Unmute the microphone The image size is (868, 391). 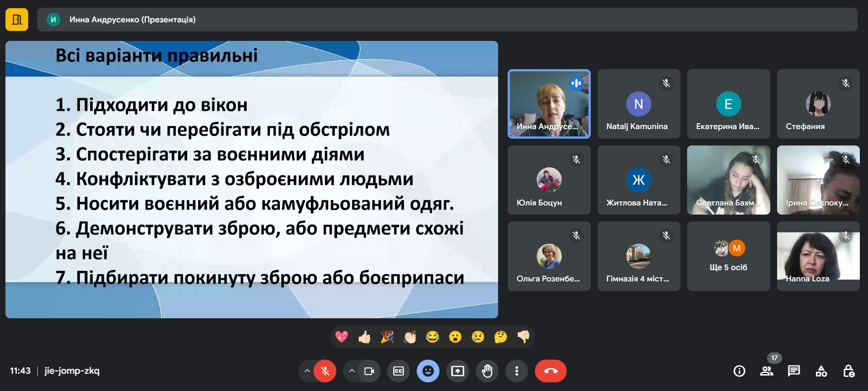(325, 371)
